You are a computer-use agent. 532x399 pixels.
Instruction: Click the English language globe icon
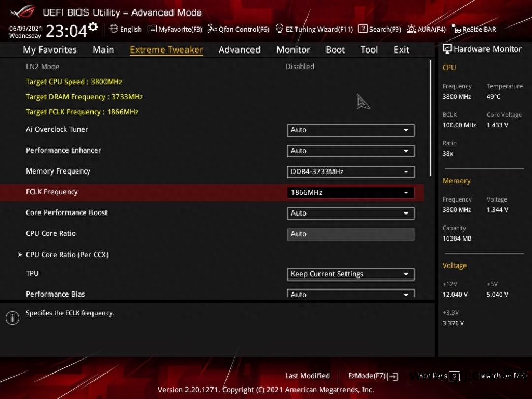pos(114,29)
